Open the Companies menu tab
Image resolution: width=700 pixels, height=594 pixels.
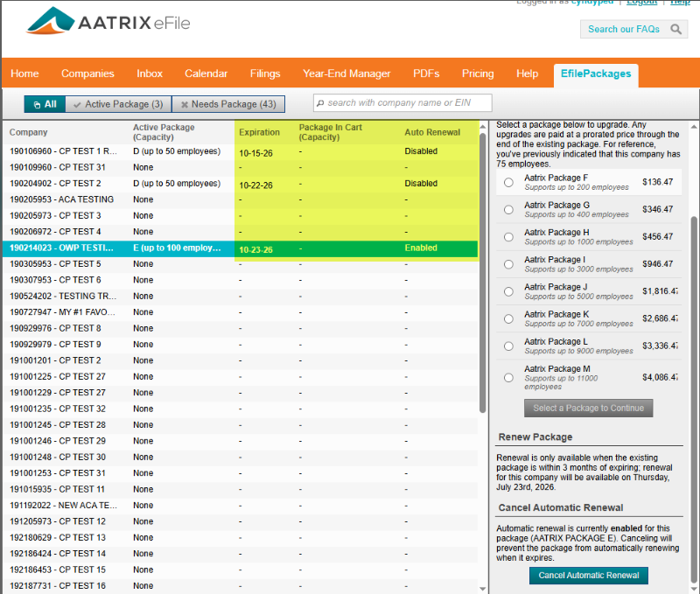(x=87, y=73)
